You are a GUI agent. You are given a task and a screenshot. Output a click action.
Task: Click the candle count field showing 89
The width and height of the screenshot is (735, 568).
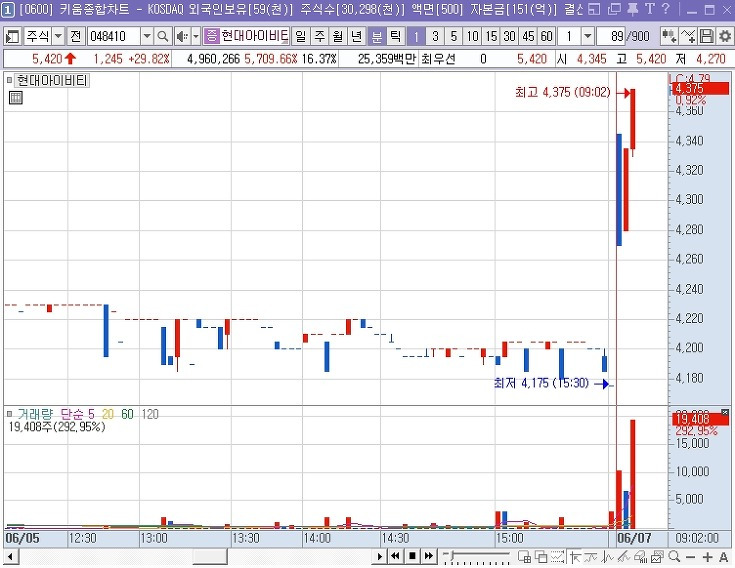click(611, 36)
